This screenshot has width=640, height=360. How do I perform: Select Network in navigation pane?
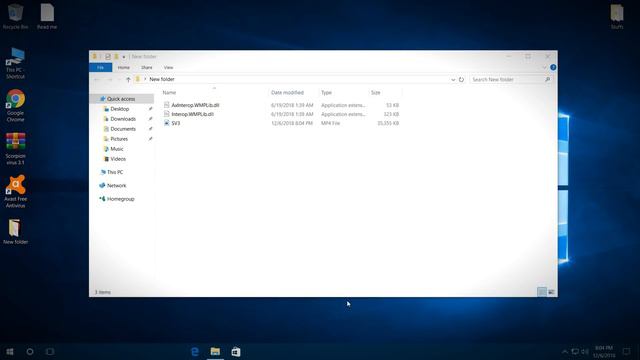click(116, 185)
